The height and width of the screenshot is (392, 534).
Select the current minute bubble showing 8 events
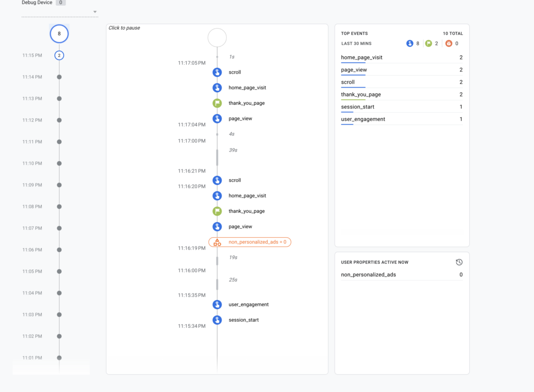[x=59, y=34]
